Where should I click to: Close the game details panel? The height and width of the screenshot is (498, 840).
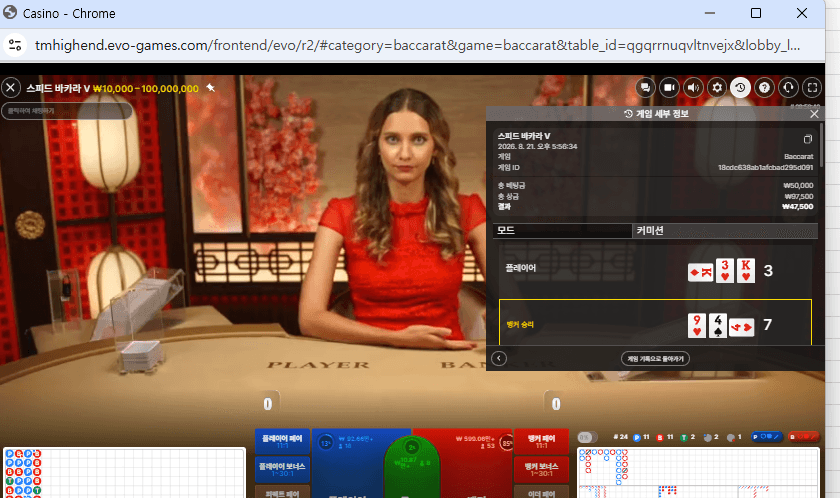coord(814,114)
